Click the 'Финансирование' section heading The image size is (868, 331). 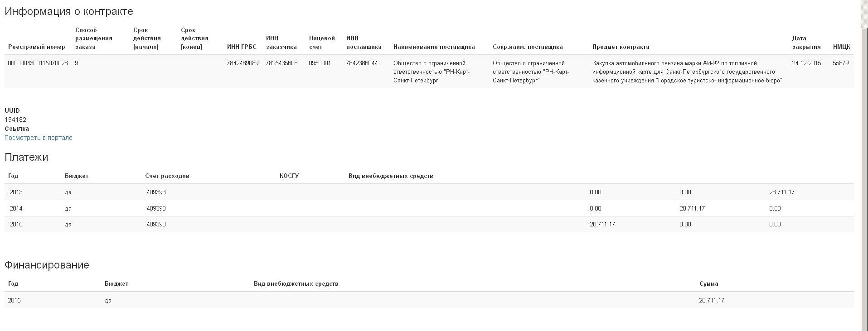[x=47, y=265]
